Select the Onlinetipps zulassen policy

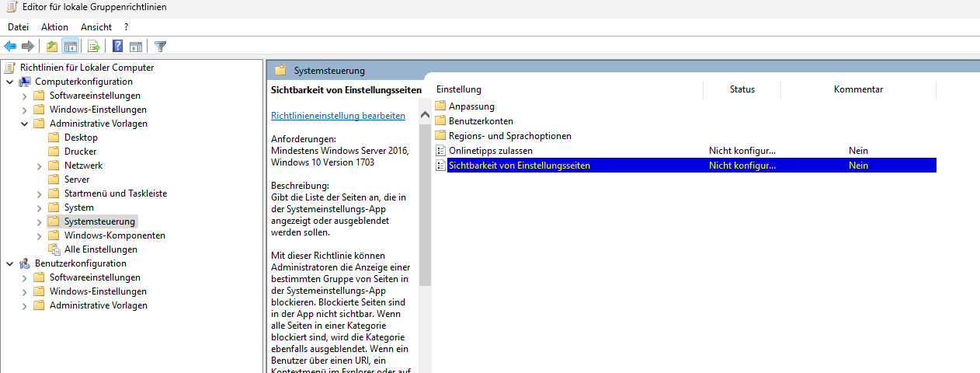pos(490,151)
